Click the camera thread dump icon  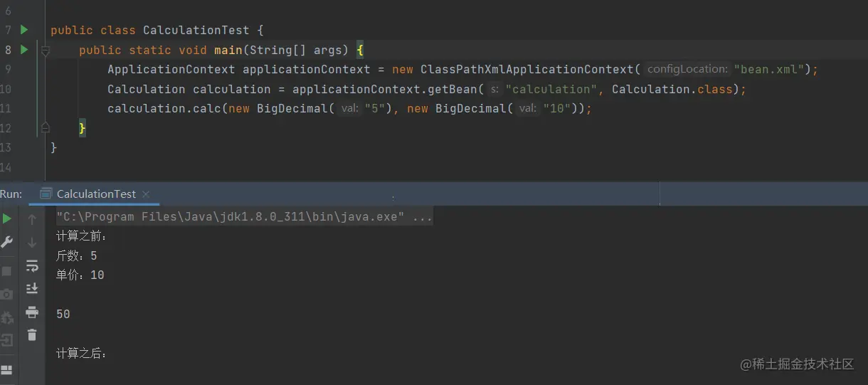(7, 294)
